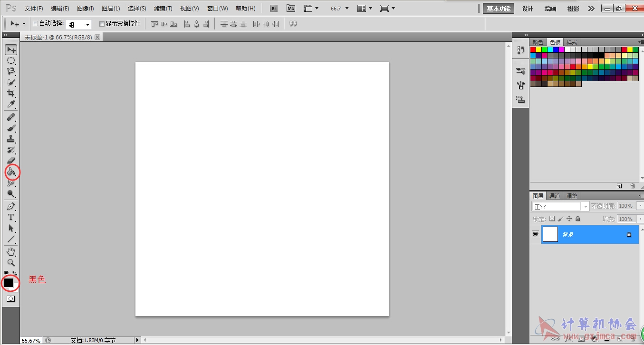Select the Brush tool
644x345 pixels.
point(11,128)
